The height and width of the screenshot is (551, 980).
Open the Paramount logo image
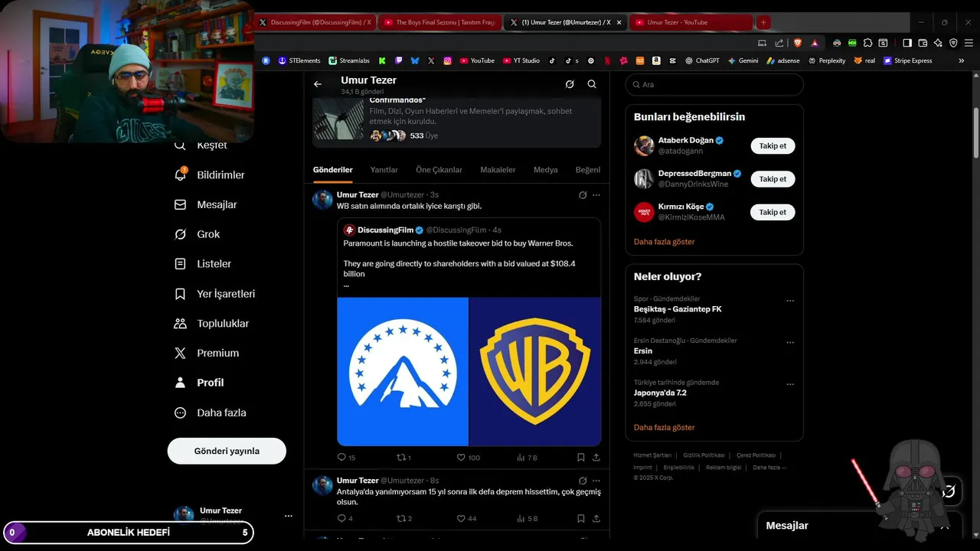[x=403, y=371]
